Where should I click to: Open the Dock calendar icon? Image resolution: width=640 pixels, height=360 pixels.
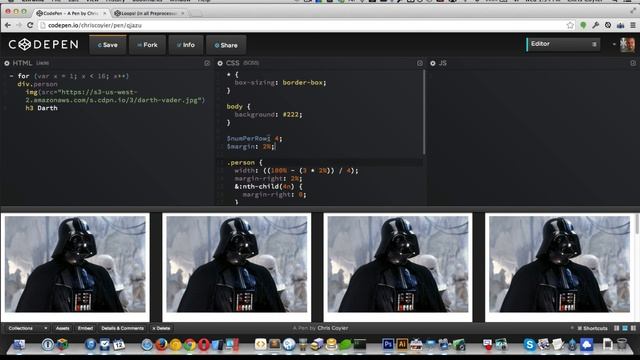pyautogui.click(x=119, y=345)
